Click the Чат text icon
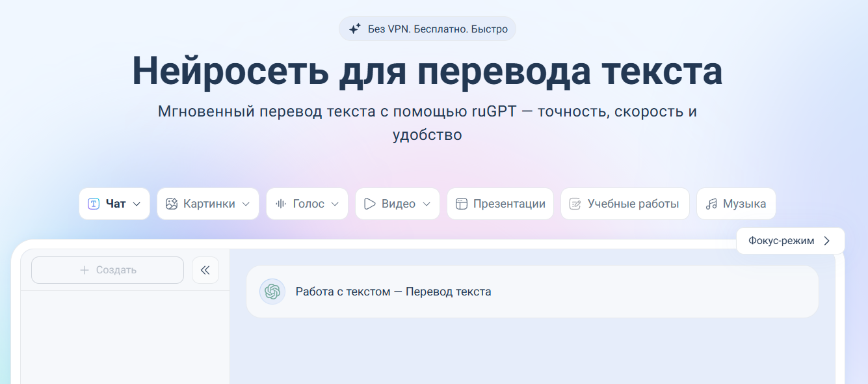Viewport: 868px width, 384px height. point(94,204)
